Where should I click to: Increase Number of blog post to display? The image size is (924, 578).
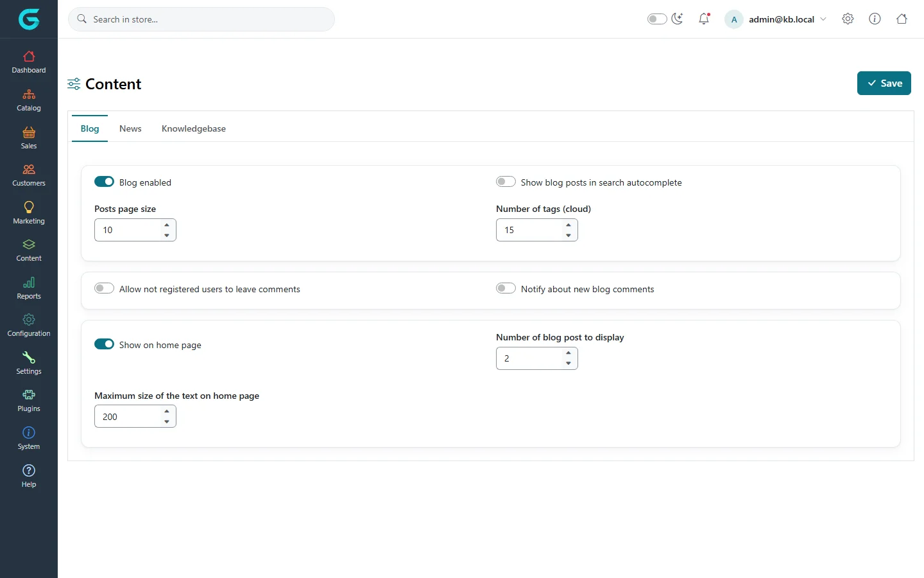[569, 353]
